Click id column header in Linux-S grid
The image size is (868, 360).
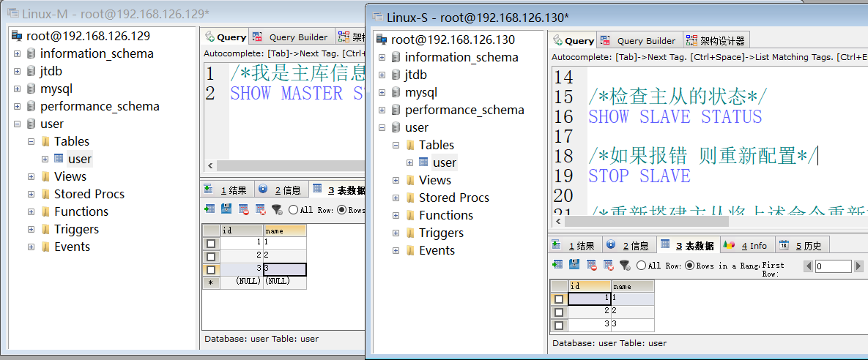point(590,286)
